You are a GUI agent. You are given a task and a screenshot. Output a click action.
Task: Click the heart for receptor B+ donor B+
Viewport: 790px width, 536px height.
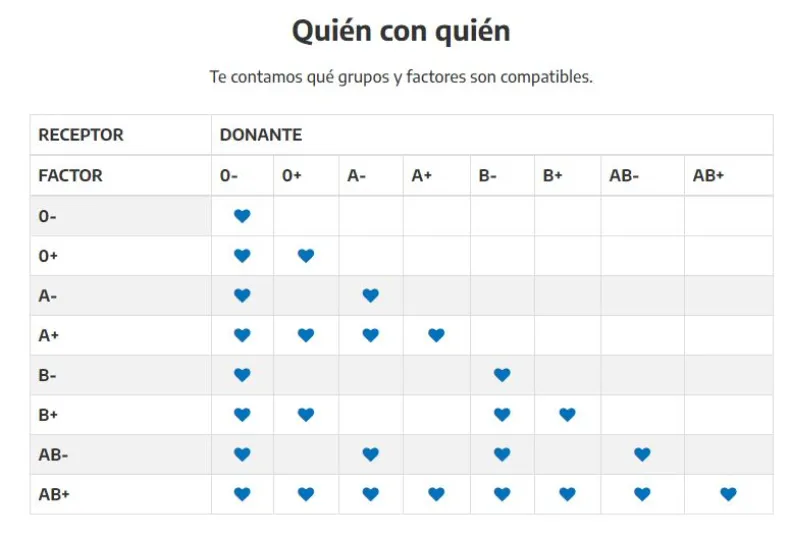[567, 415]
